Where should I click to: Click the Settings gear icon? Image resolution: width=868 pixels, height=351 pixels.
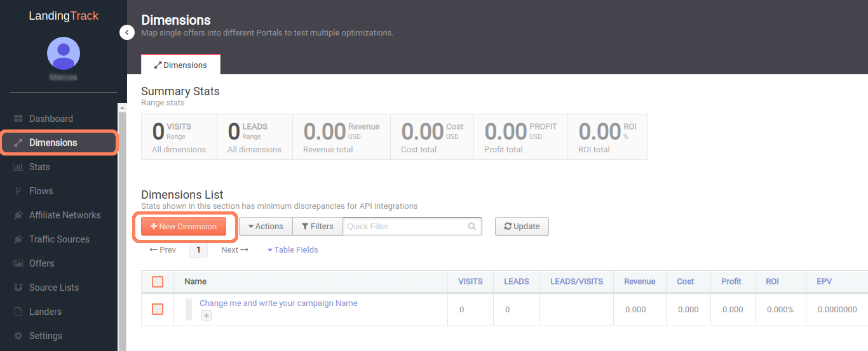[18, 336]
